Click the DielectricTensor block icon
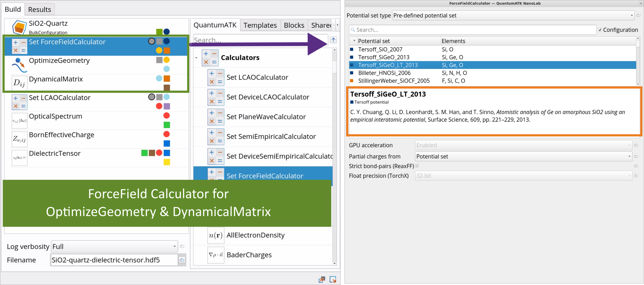 tap(19, 158)
